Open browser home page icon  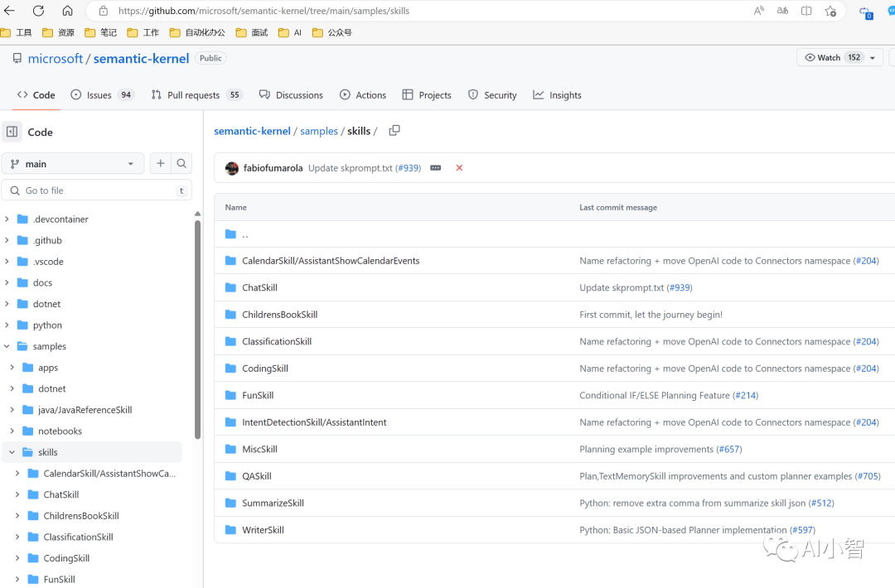67,11
